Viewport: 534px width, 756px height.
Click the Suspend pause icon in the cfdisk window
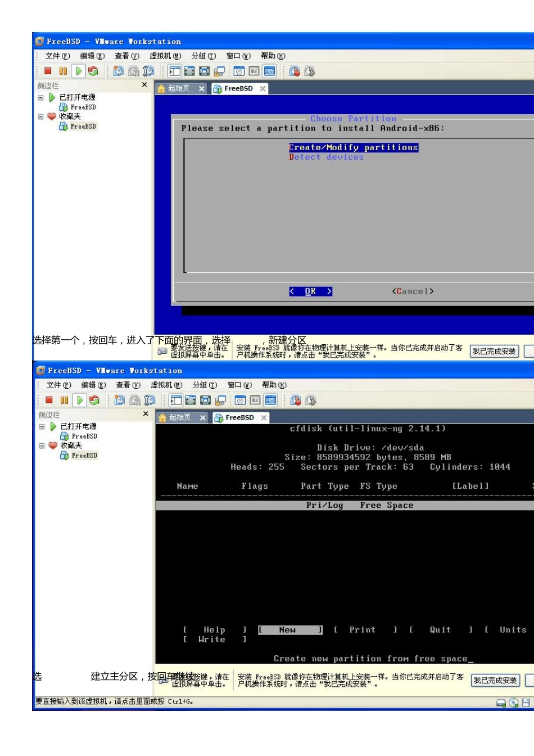[64, 400]
